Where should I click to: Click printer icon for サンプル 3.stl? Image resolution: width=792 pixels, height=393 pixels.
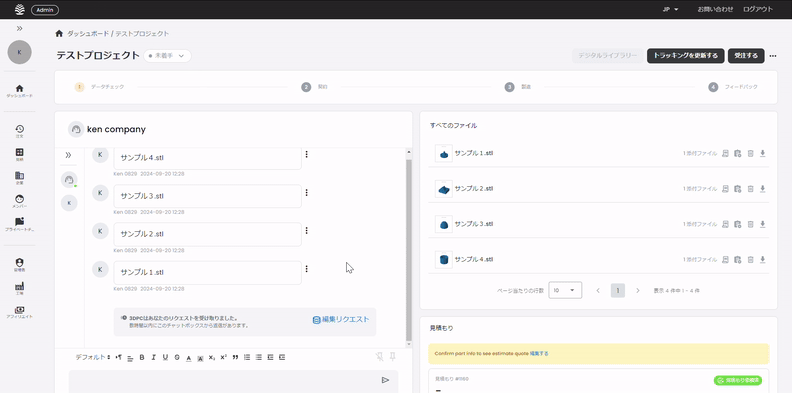pyautogui.click(x=725, y=224)
